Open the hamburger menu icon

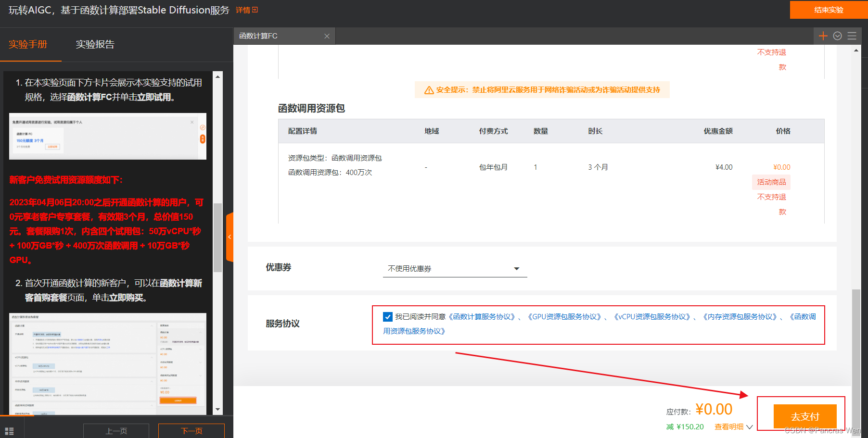click(x=852, y=36)
